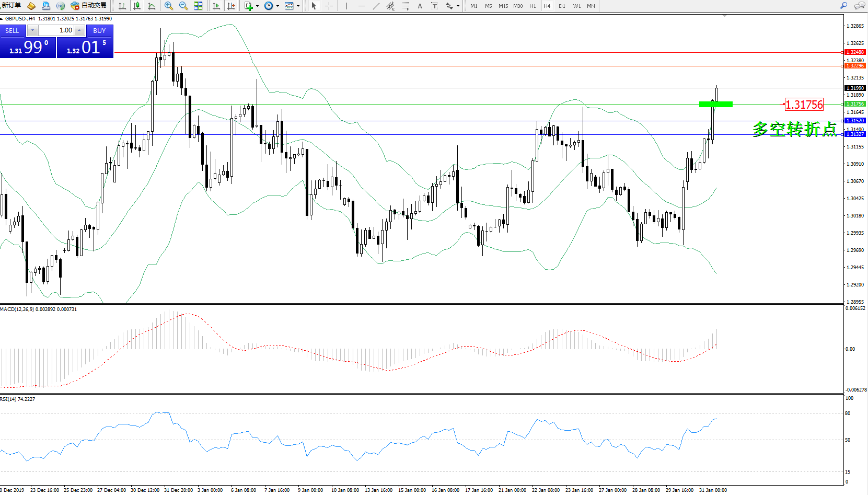Click the lot volume field showing 1.00

point(56,30)
